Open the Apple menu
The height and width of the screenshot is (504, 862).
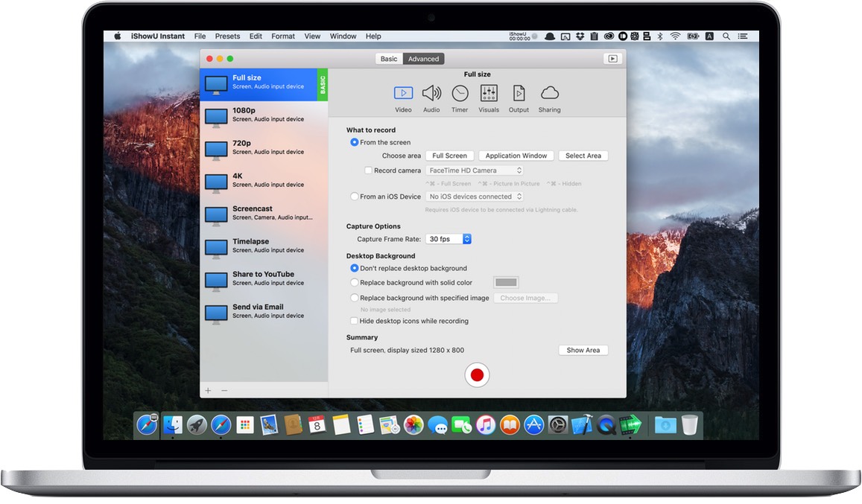point(117,36)
